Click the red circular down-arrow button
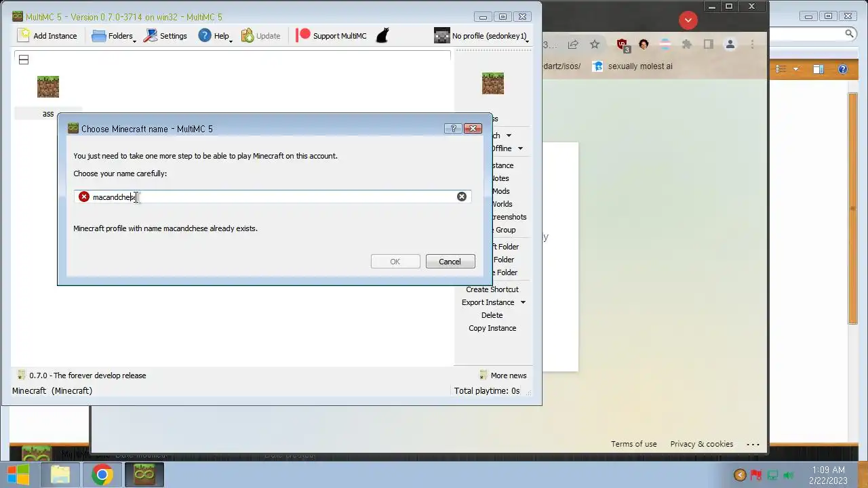Viewport: 868px width, 488px height. point(688,20)
